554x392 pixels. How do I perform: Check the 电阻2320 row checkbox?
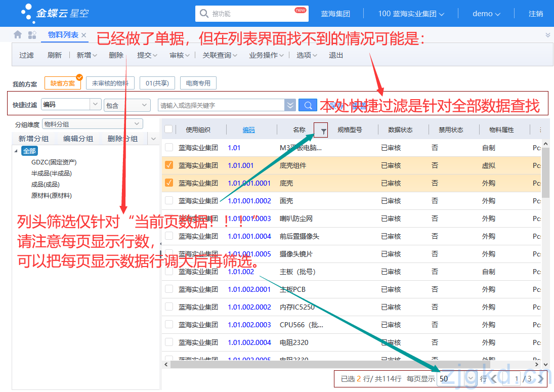pyautogui.click(x=169, y=342)
